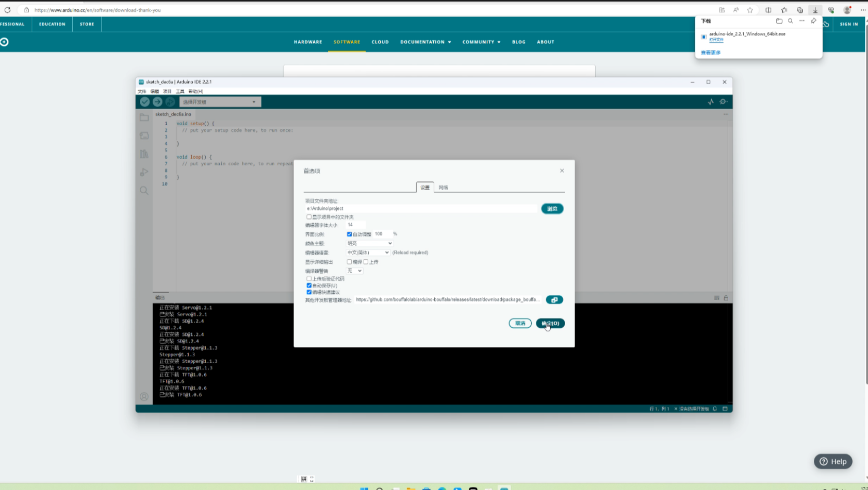Open the Tools menu in Arduino IDE
Viewport: 868px width, 490px height.
coord(179,91)
